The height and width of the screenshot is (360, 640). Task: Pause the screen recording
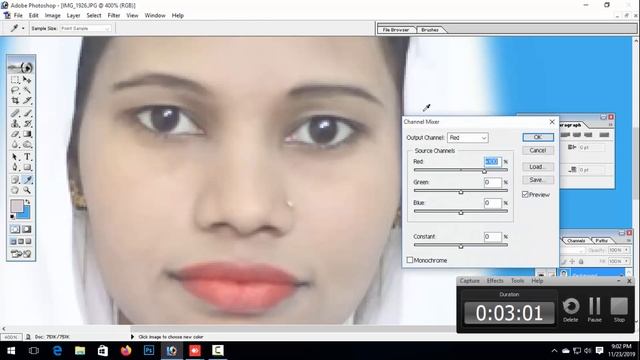point(595,309)
